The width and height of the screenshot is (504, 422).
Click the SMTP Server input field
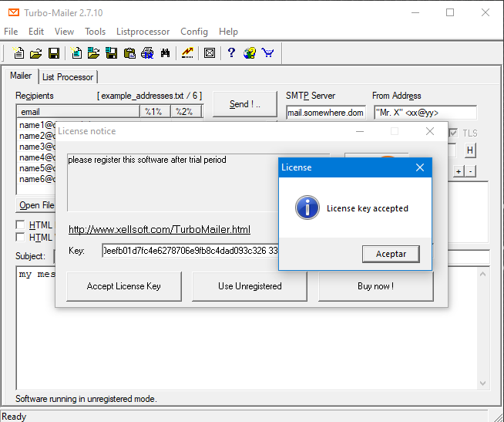(x=326, y=113)
